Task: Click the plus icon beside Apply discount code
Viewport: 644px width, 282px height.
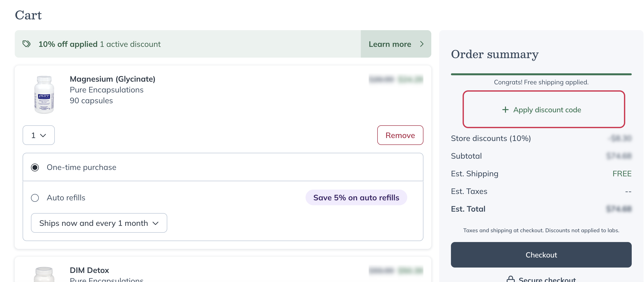Action: click(x=505, y=110)
